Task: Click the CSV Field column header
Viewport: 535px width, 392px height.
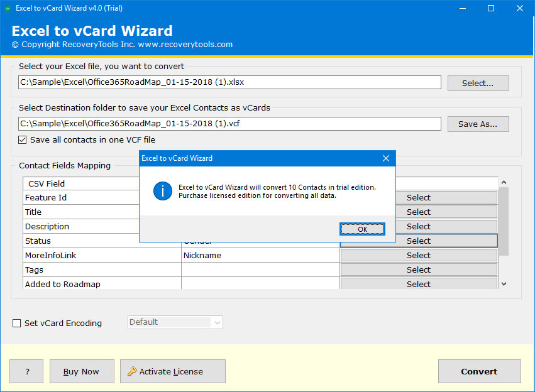Action: coord(81,183)
